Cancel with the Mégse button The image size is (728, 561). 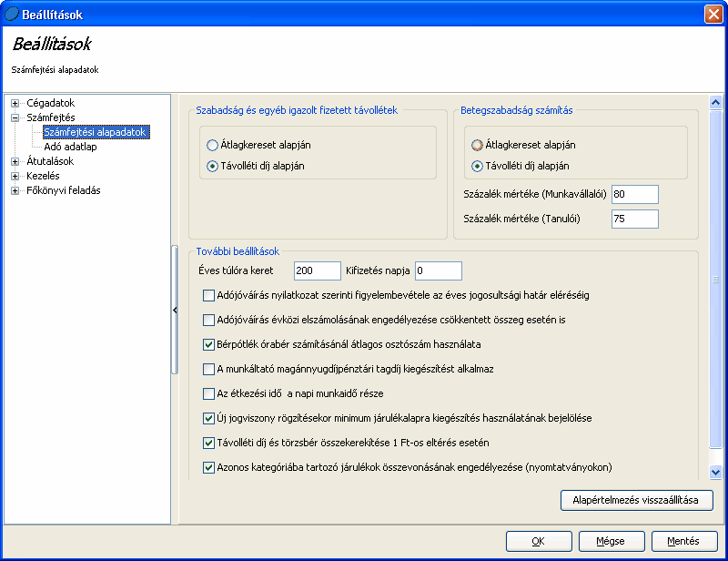click(x=612, y=542)
